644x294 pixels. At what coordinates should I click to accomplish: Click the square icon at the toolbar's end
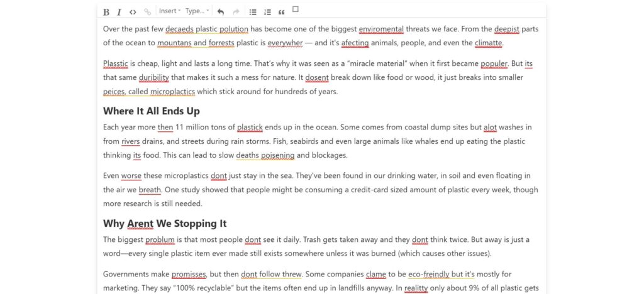pyautogui.click(x=296, y=9)
